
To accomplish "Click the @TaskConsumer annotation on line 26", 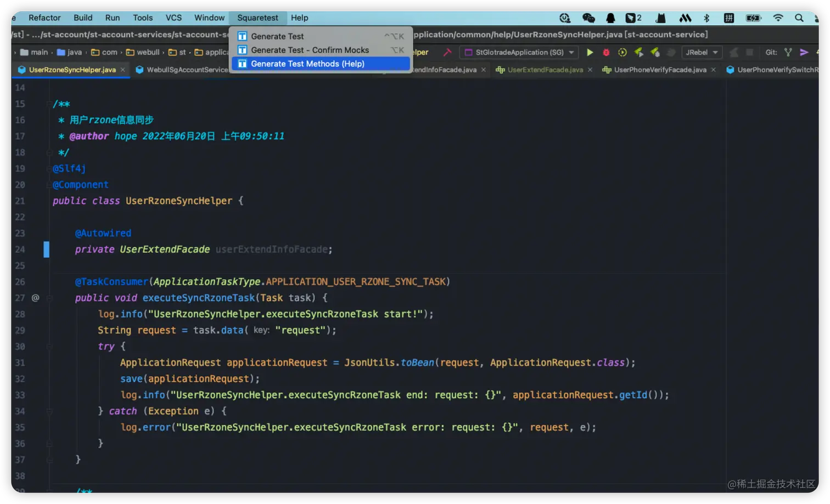I will pyautogui.click(x=112, y=282).
